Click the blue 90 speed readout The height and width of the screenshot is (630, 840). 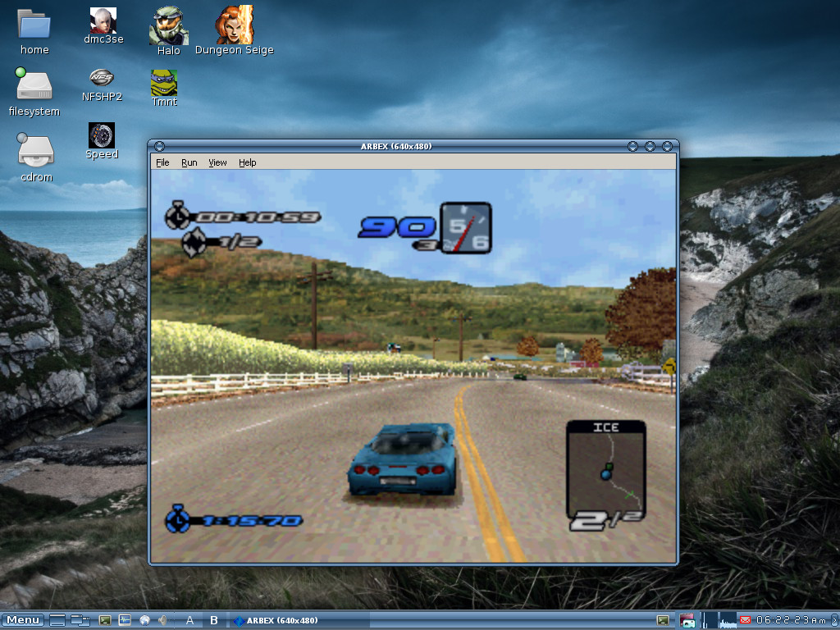397,227
